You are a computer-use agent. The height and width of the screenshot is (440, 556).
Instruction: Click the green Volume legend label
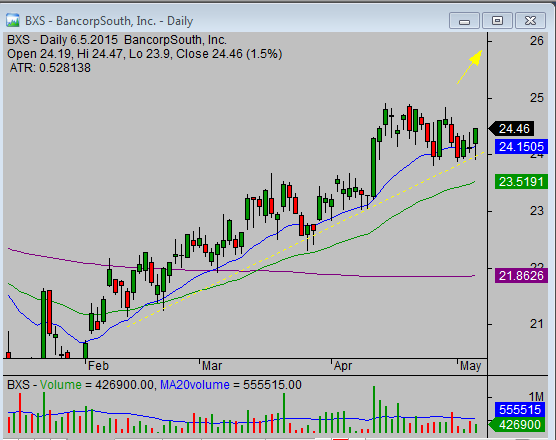coord(61,385)
